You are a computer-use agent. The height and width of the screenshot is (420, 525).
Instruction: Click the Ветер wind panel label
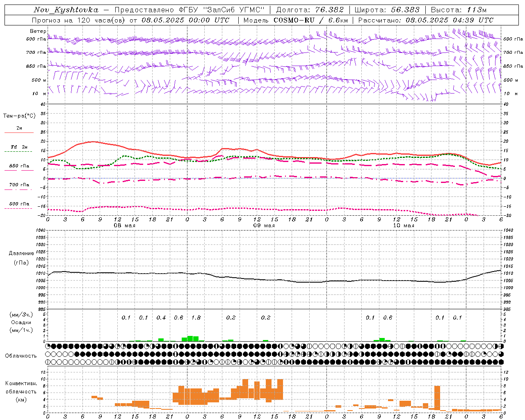[38, 31]
